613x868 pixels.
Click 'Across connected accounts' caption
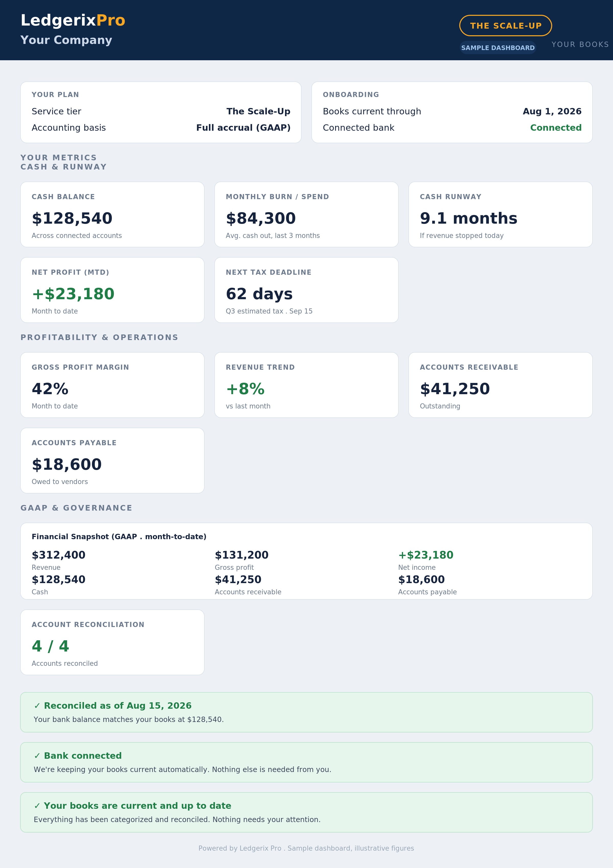coord(77,236)
